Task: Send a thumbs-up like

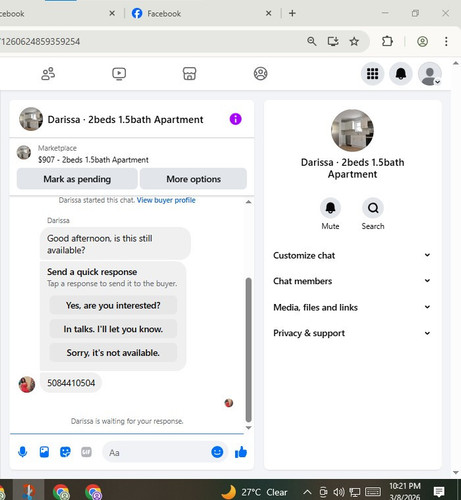Action: pyautogui.click(x=241, y=452)
